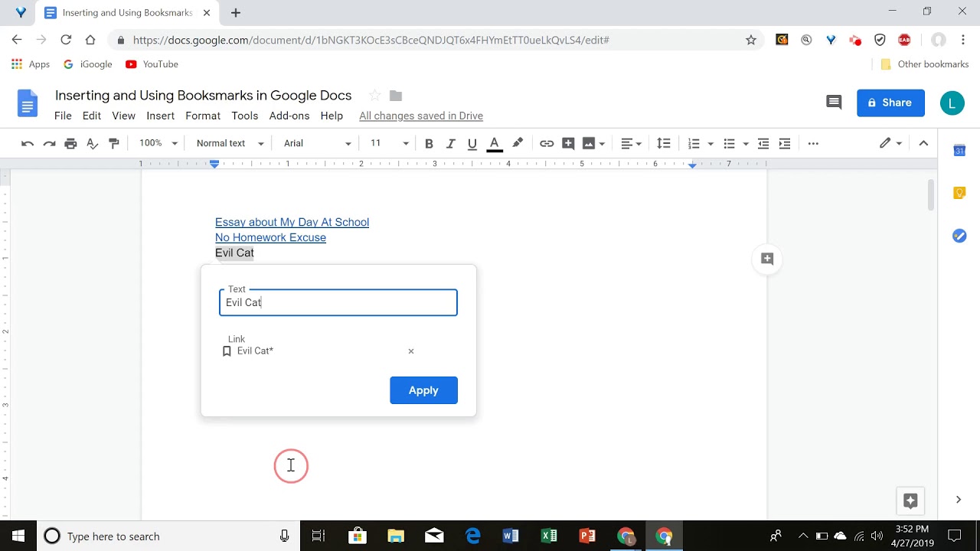This screenshot has width=980, height=551.
Task: Open the Insert menu
Action: (x=161, y=116)
